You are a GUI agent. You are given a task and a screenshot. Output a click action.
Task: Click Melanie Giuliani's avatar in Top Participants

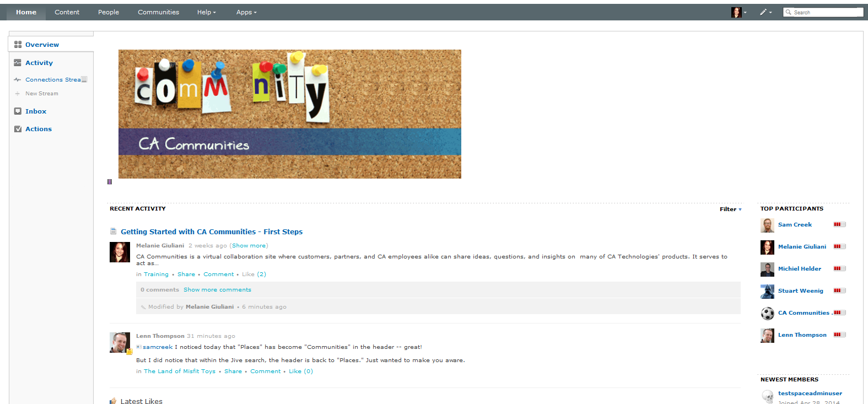pos(767,247)
